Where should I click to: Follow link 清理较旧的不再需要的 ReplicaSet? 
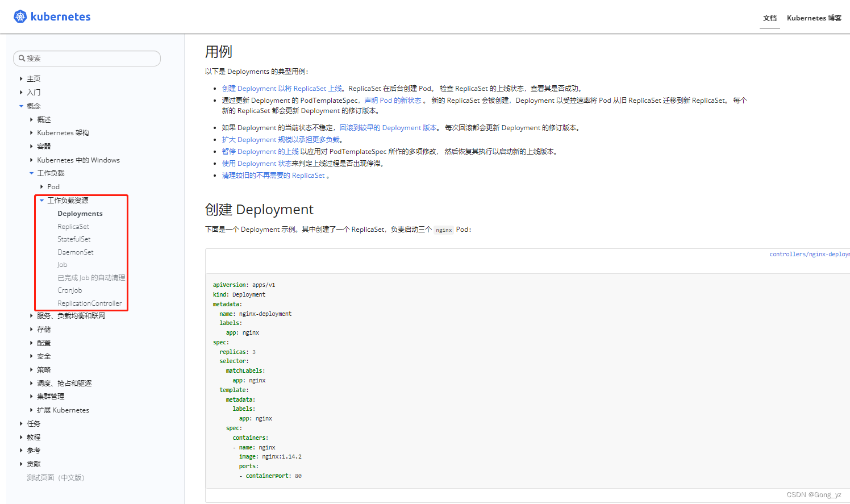pos(273,176)
